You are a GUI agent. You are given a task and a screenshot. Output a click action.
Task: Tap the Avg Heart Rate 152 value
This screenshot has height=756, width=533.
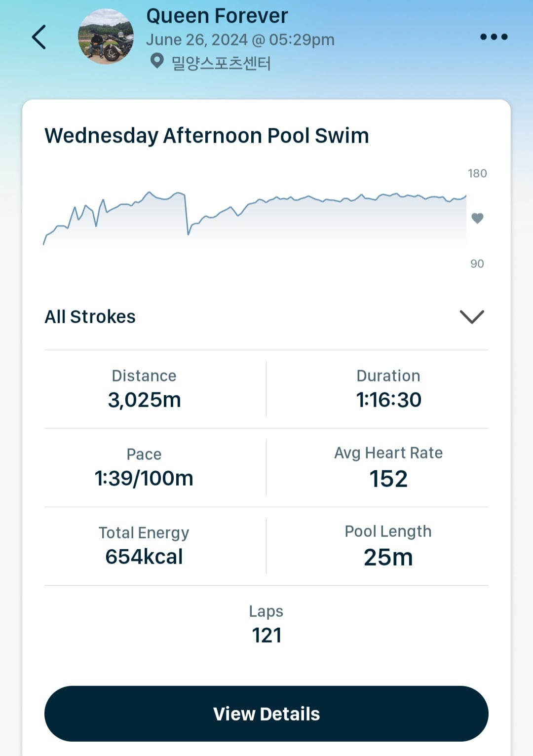[x=388, y=479]
